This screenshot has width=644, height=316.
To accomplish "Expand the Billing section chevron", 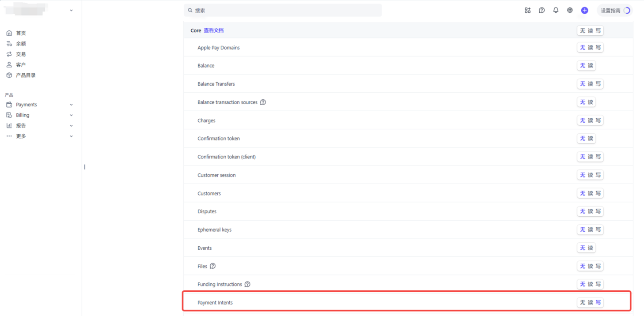I will (71, 115).
